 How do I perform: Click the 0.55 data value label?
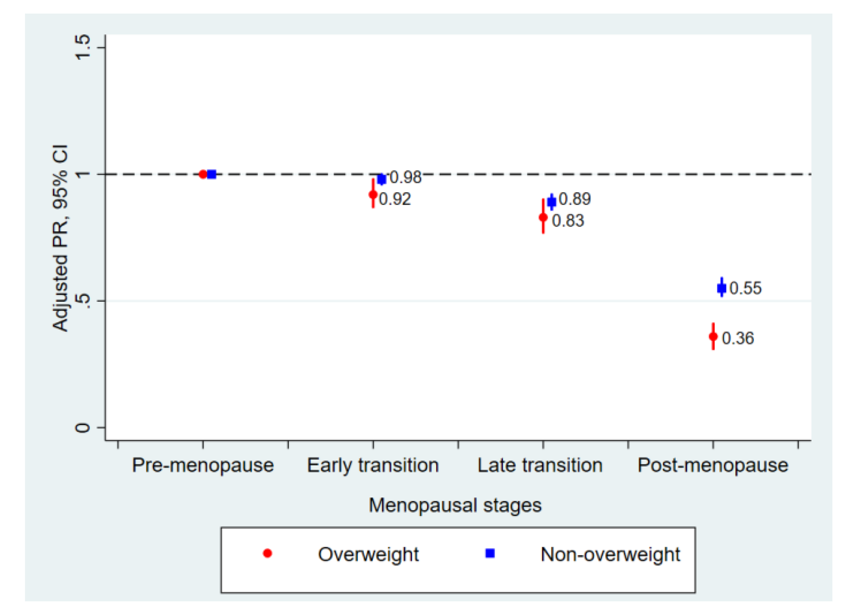745,288
